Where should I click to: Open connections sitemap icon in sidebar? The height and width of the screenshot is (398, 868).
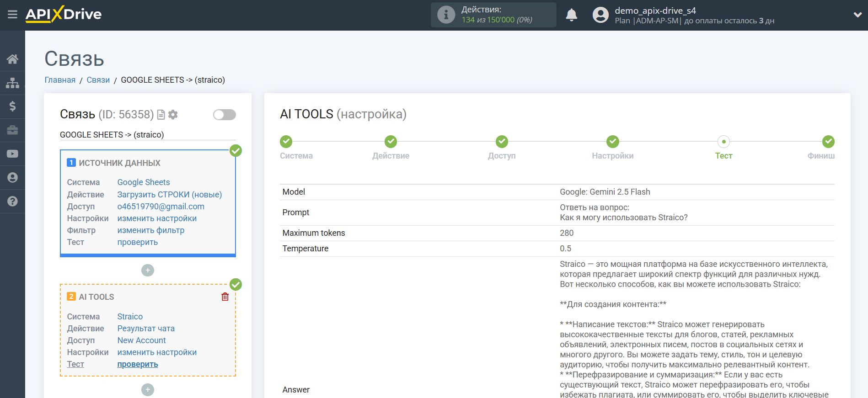tap(12, 83)
